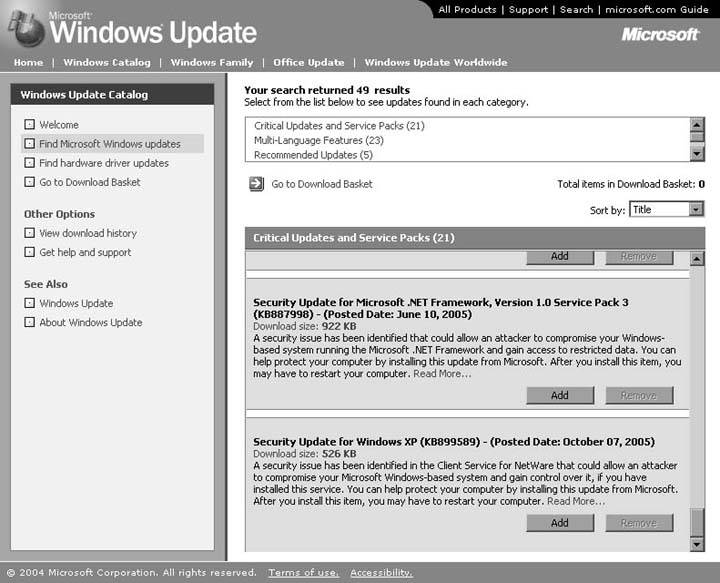
Task: Open the microsoft.com Guide link
Action: click(657, 10)
